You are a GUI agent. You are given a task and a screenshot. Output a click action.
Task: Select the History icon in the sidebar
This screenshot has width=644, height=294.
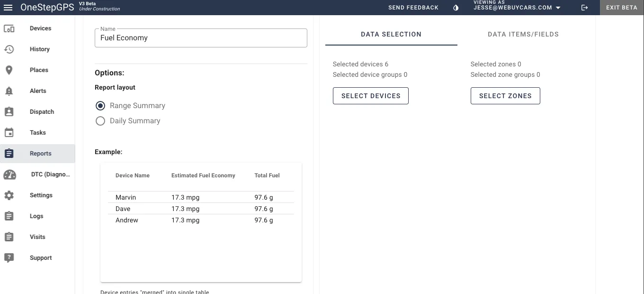point(9,49)
